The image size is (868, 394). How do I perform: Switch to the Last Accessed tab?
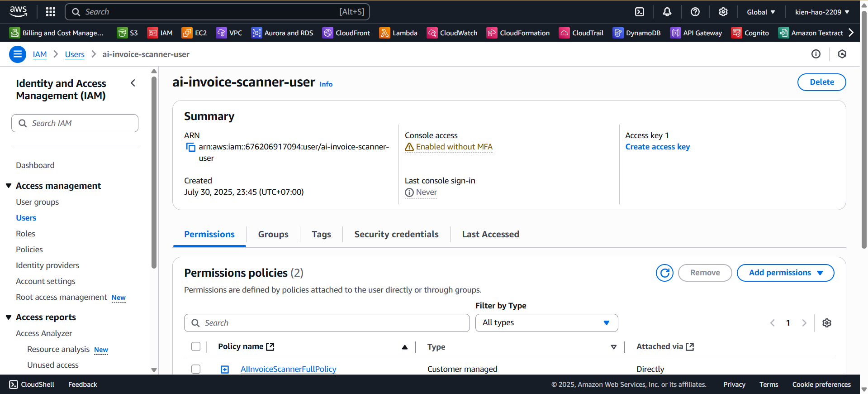pyautogui.click(x=491, y=235)
